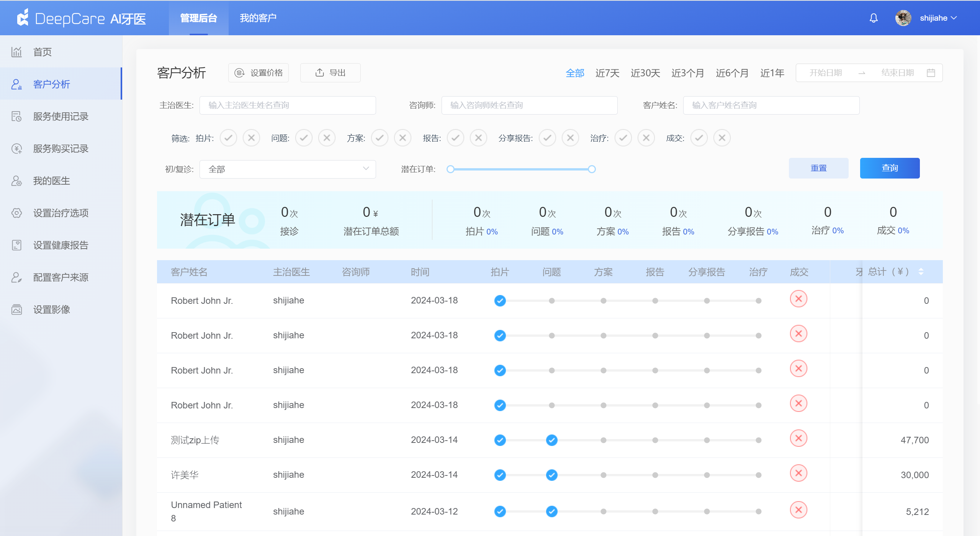This screenshot has height=536, width=980.
Task: Toggle 问题 filter check mark
Action: point(304,138)
